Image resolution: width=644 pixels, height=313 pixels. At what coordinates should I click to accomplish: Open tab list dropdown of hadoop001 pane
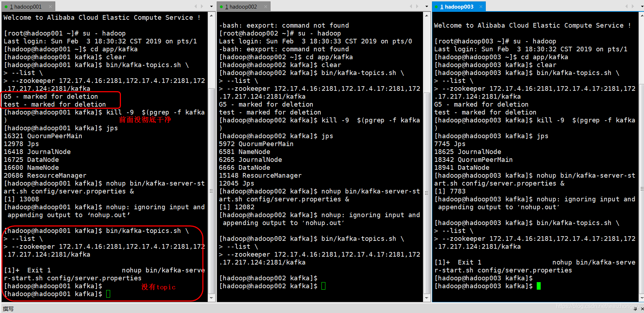coord(211,6)
